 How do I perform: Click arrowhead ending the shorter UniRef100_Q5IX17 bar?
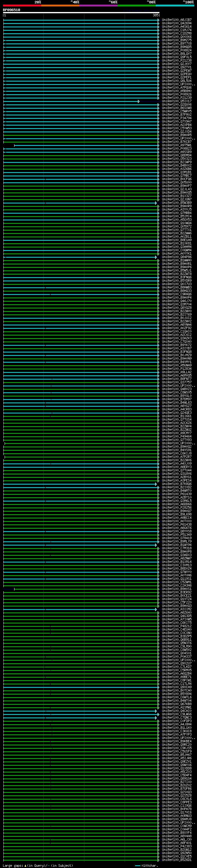139,101
